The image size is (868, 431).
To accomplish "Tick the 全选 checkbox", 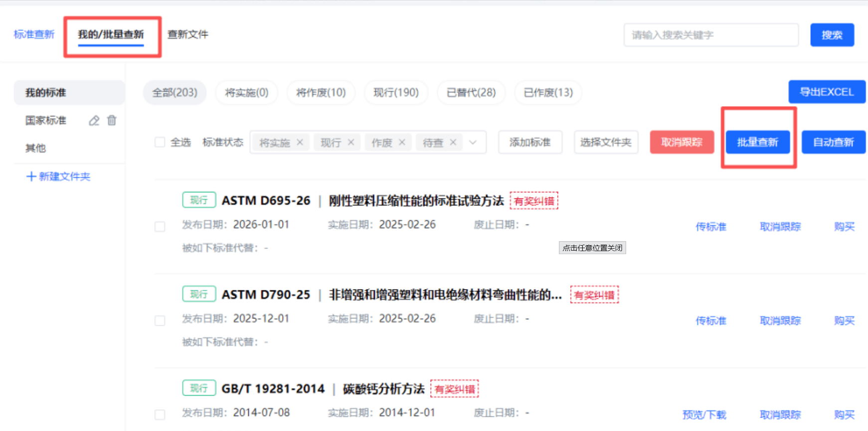I will coord(160,143).
